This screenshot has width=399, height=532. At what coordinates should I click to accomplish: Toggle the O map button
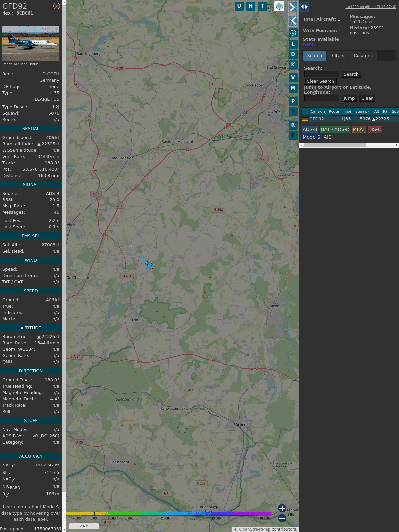pyautogui.click(x=293, y=54)
